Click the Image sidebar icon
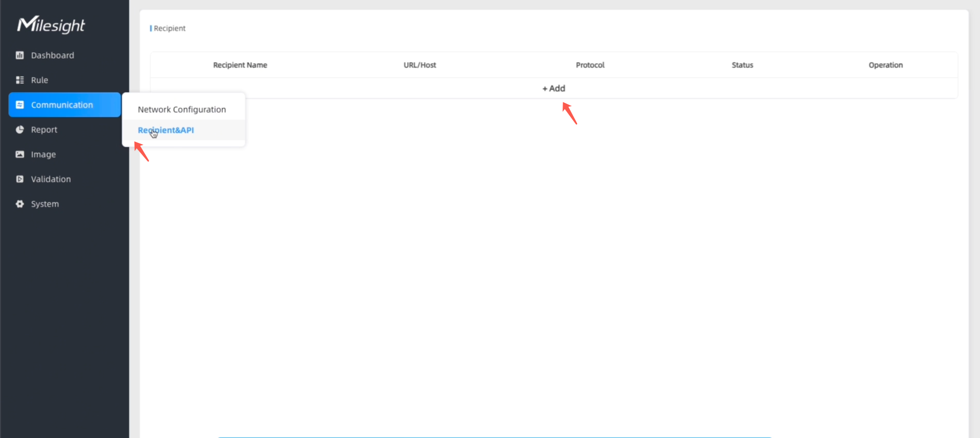The height and width of the screenshot is (438, 980). (x=20, y=154)
